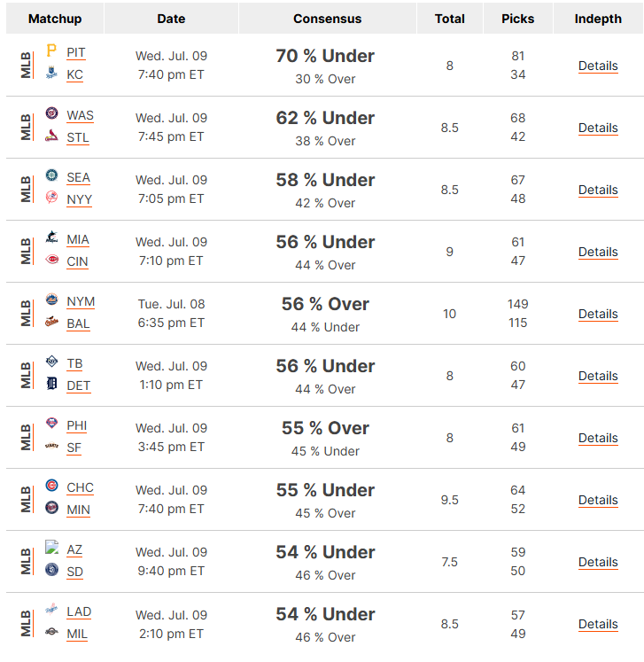Click the Minnesota Twins logo
The image size is (644, 662).
pyautogui.click(x=51, y=508)
